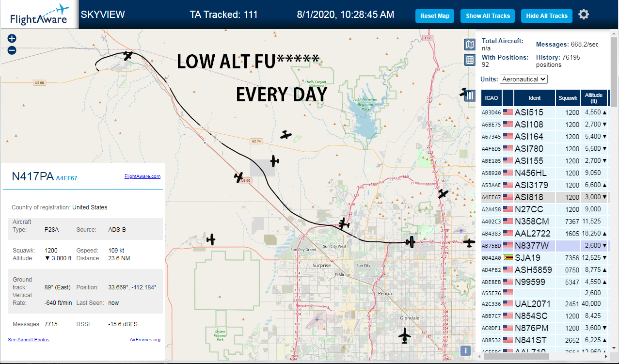Click Show All Tracks button
The image size is (619, 364).
pyautogui.click(x=488, y=16)
